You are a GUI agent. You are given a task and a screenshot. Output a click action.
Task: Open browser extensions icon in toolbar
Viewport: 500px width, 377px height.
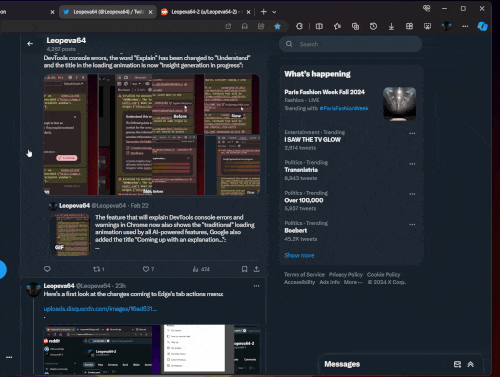point(299,26)
